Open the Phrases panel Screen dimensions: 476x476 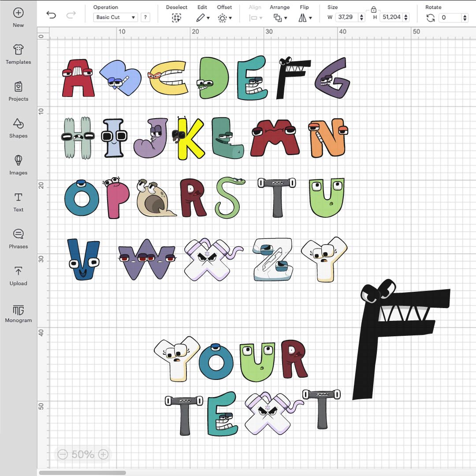tap(18, 234)
